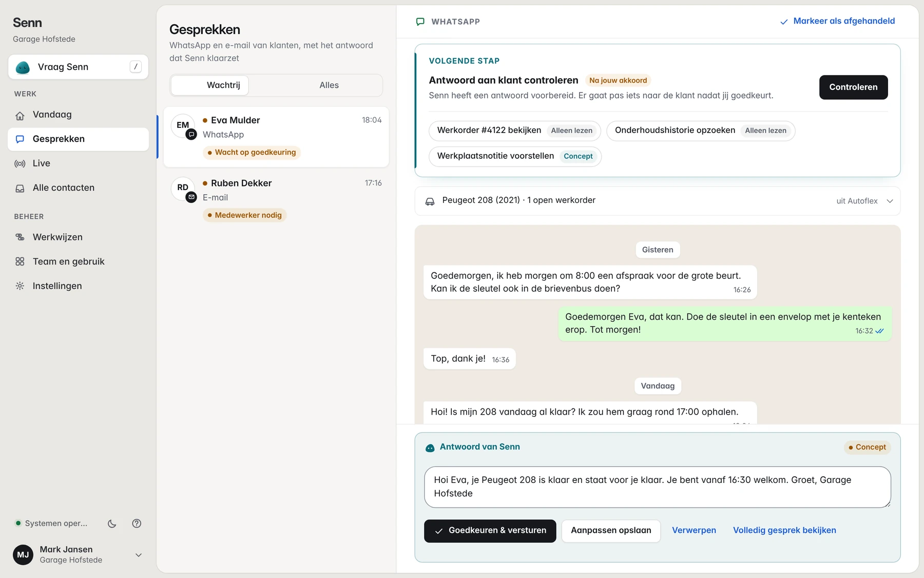Click the EM avatar for Eva Mulder
The width and height of the screenshot is (924, 578).
pos(183,125)
